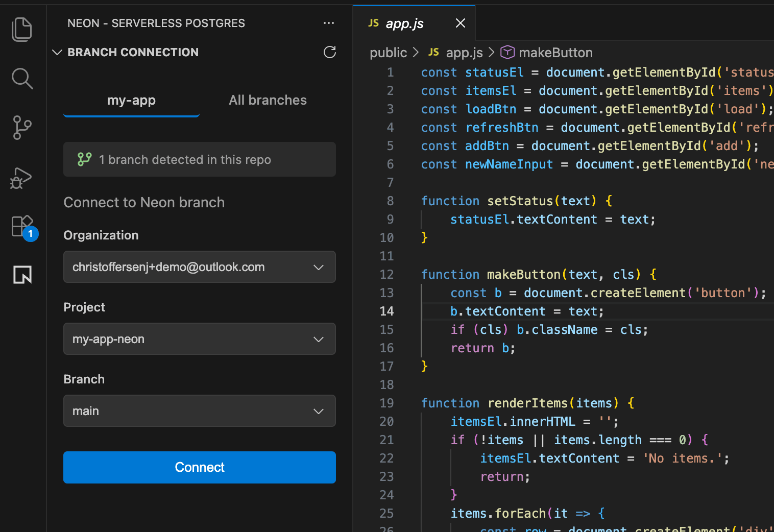
Task: Open the Explorer files view
Action: pyautogui.click(x=22, y=29)
